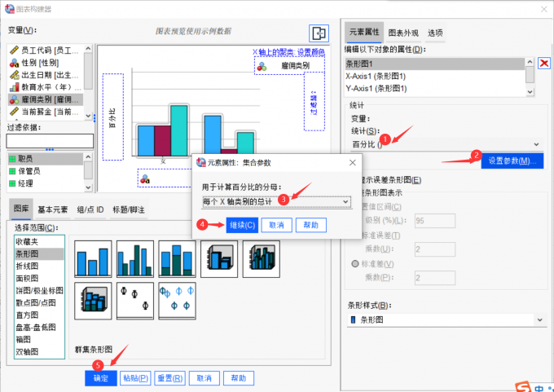554x392 pixels.
Task: Click 继续(C) in the dialog
Action: pyautogui.click(x=242, y=225)
